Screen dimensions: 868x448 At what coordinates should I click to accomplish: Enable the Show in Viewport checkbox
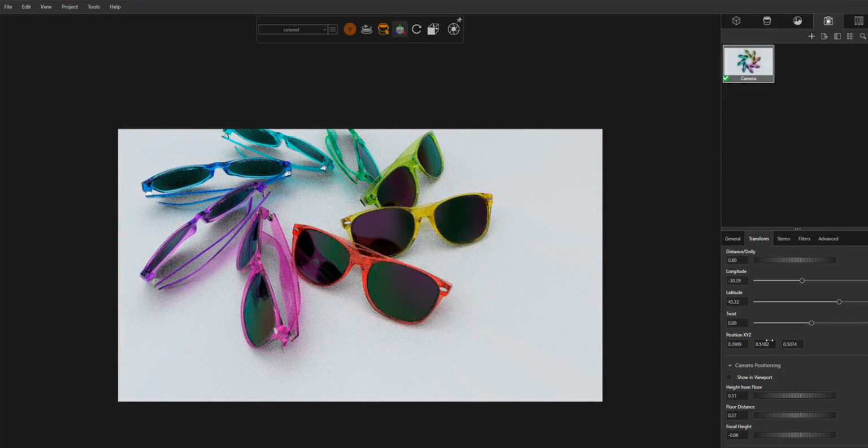pyautogui.click(x=729, y=377)
